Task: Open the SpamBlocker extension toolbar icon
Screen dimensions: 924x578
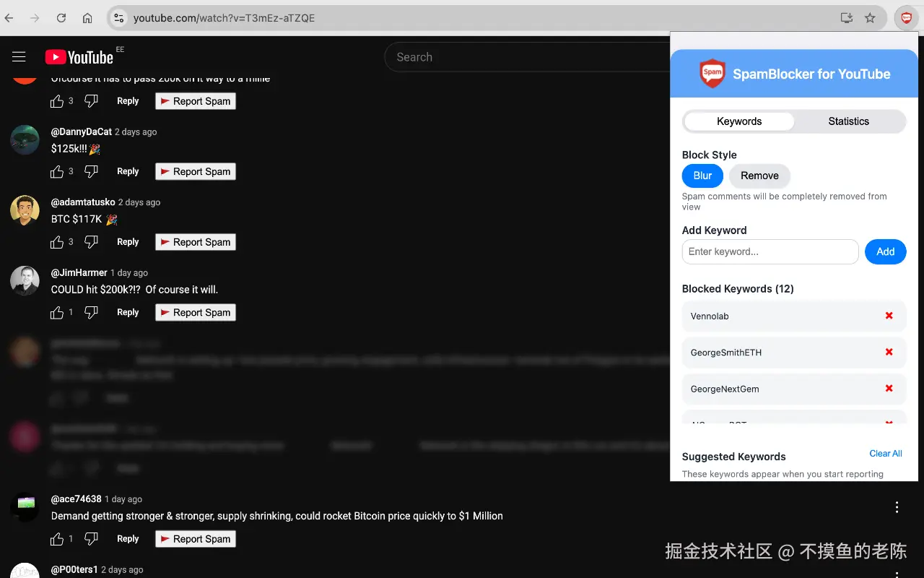Action: 906,18
